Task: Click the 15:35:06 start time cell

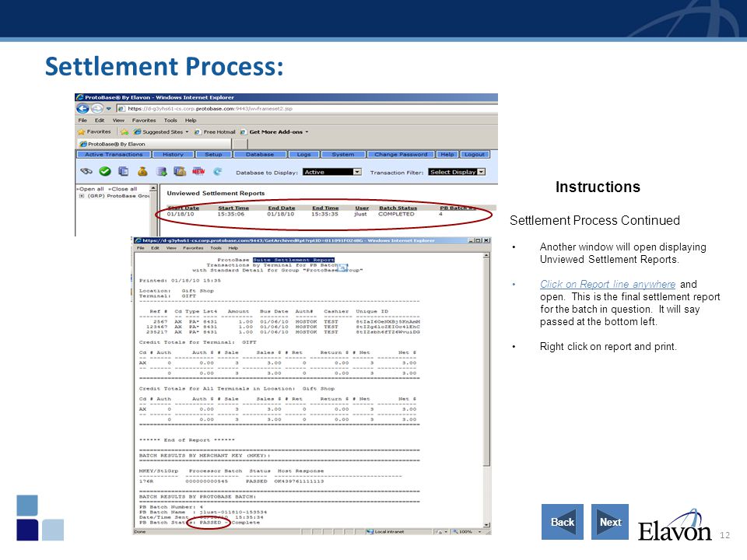Action: click(231, 215)
